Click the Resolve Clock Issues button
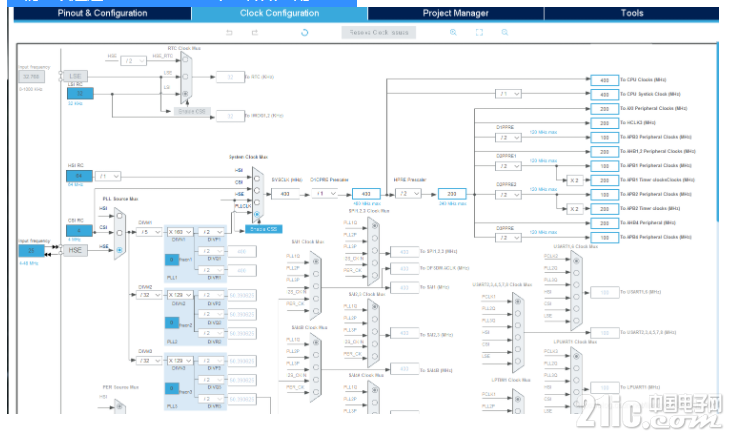This screenshot has height=437, width=730. (379, 33)
